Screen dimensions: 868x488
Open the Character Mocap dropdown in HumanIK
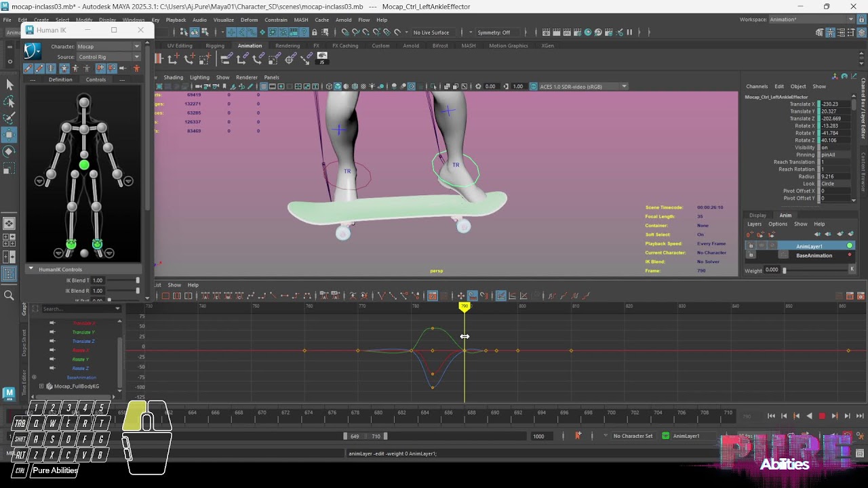(108, 47)
